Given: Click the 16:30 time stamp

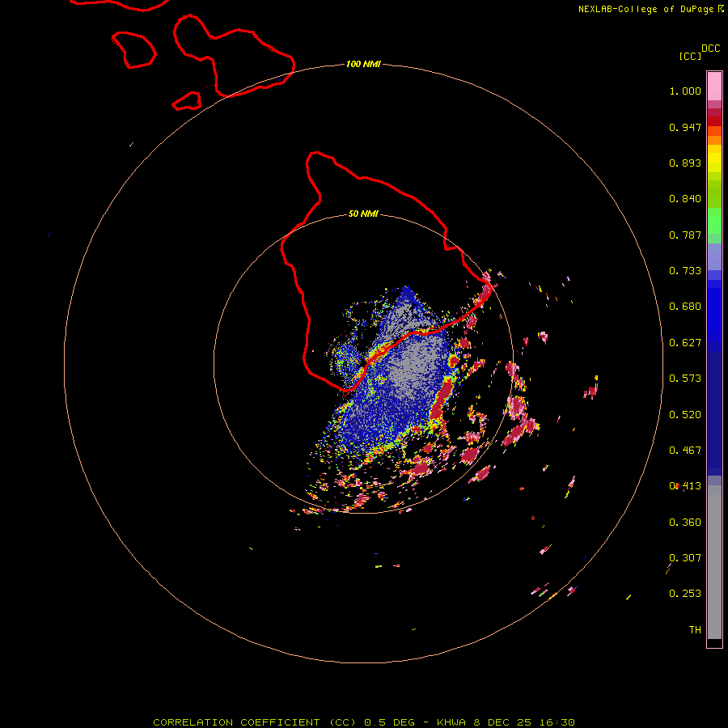Looking at the screenshot, I should (557, 722).
